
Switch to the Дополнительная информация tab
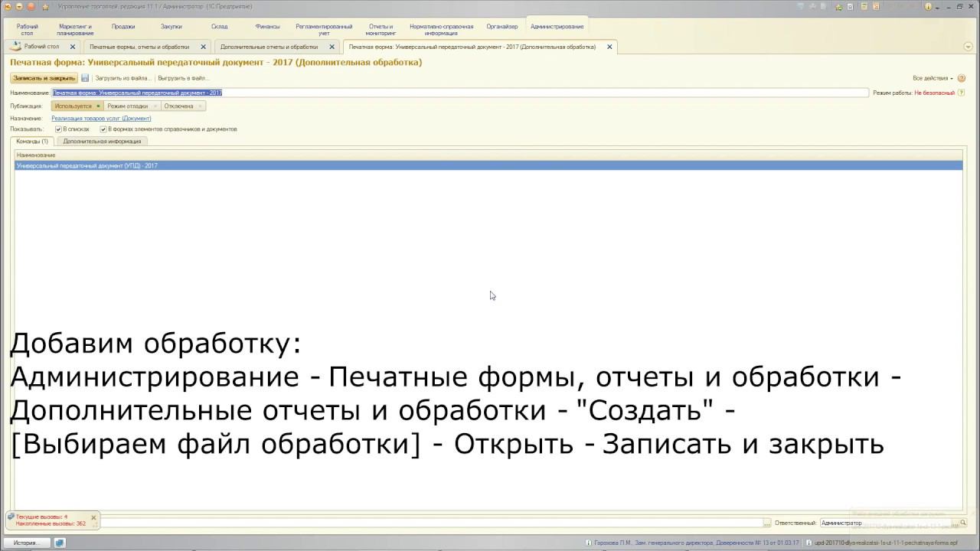tap(102, 142)
